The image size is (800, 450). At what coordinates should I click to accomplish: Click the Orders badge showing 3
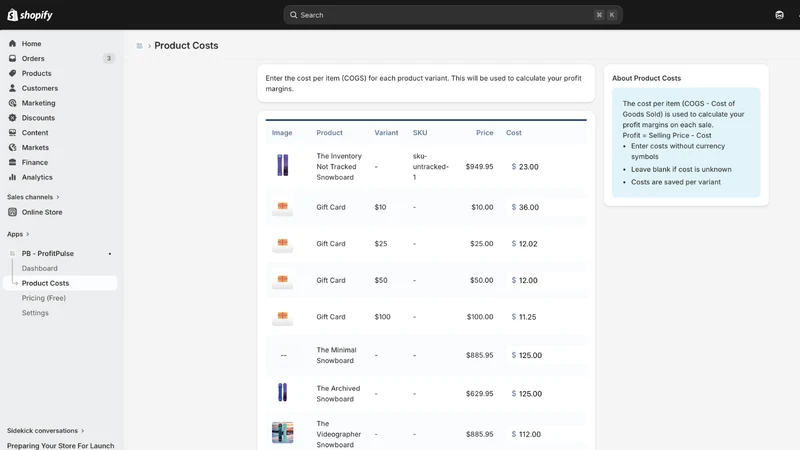coord(108,58)
